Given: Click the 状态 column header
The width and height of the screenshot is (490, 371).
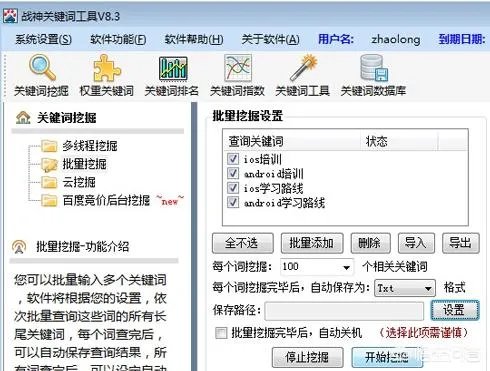Looking at the screenshot, I should point(399,141).
